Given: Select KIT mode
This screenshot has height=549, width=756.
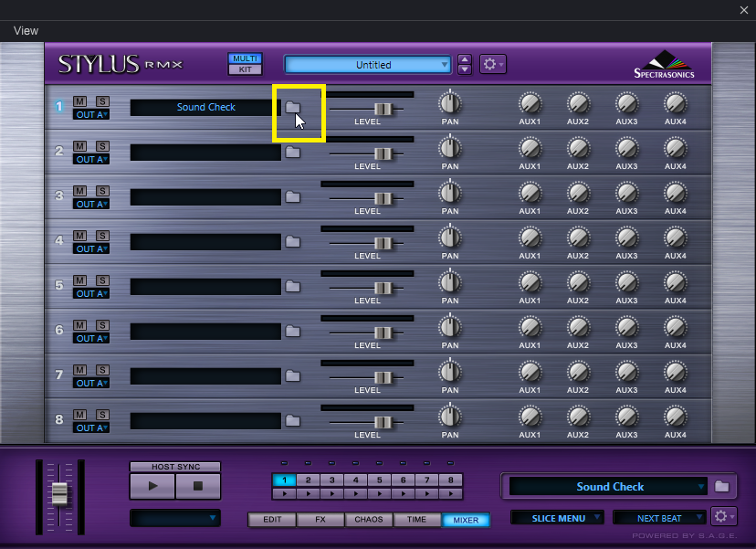Looking at the screenshot, I should [x=245, y=69].
